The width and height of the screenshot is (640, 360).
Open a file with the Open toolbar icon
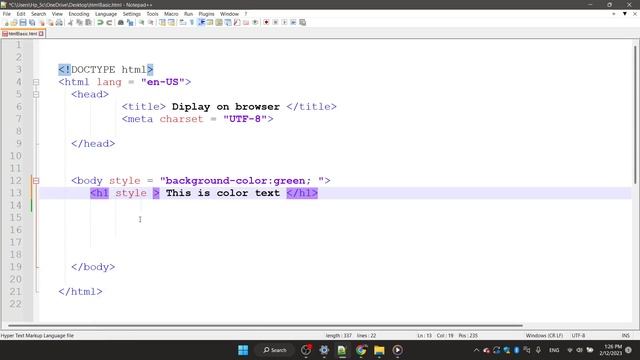point(14,22)
